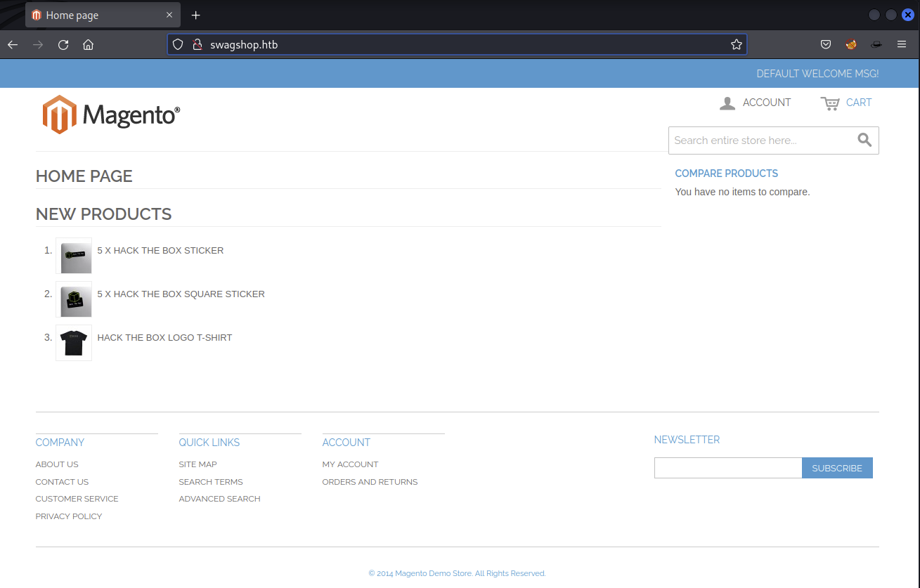This screenshot has width=920, height=588.
Task: Click the Subscribe newsletter button
Action: pyautogui.click(x=836, y=468)
